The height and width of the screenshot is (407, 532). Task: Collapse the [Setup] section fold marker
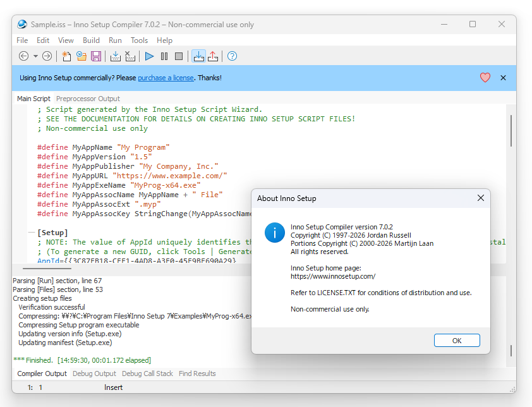31,233
